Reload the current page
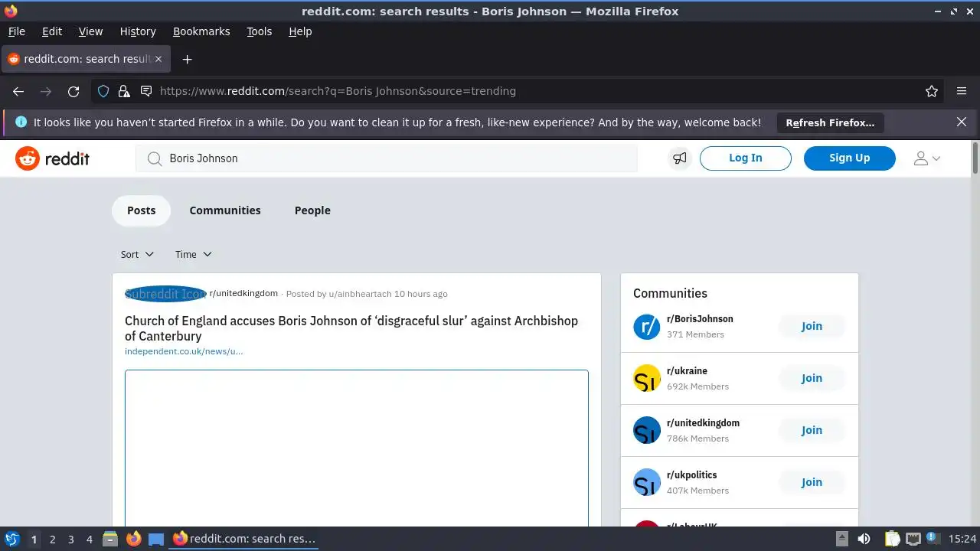The height and width of the screenshot is (551, 980). [x=73, y=91]
